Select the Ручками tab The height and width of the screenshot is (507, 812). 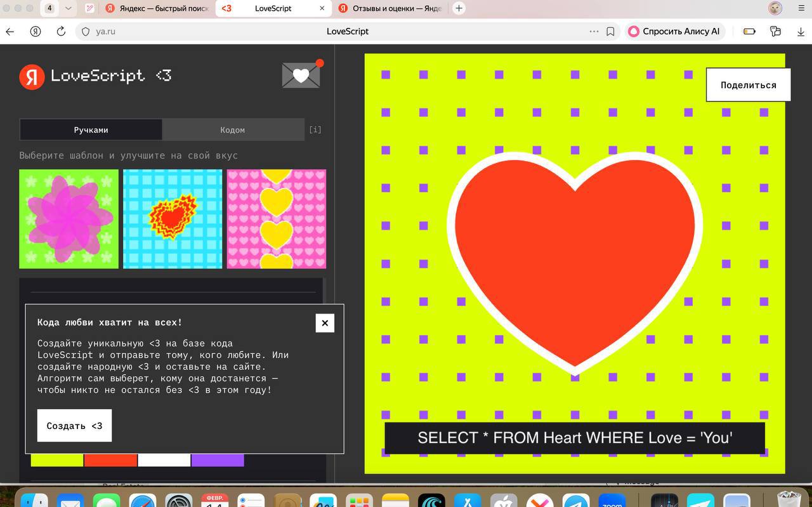click(x=91, y=129)
